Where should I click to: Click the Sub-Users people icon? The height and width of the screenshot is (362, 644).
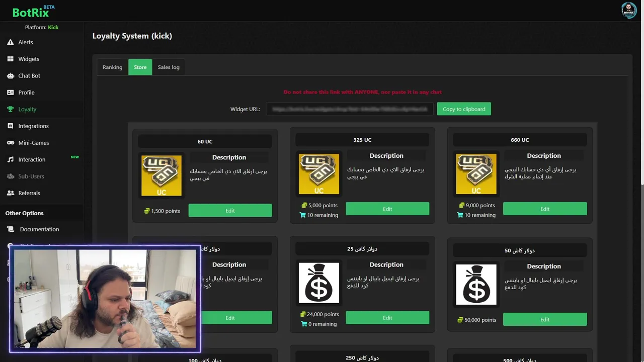coord(10,176)
